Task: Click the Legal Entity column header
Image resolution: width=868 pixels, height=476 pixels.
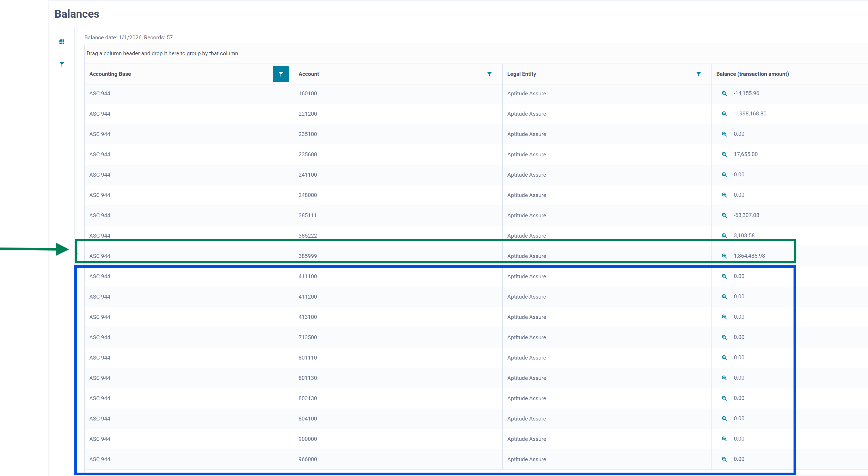Action: 521,74
